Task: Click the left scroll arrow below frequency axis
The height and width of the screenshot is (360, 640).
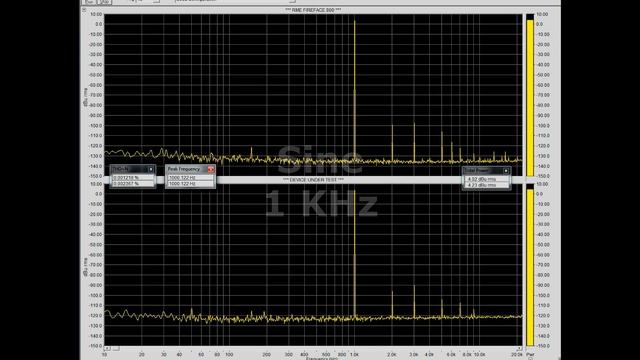Action: 107,349
